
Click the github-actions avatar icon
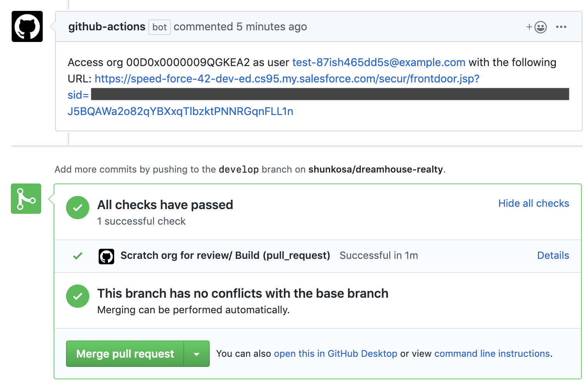(27, 26)
